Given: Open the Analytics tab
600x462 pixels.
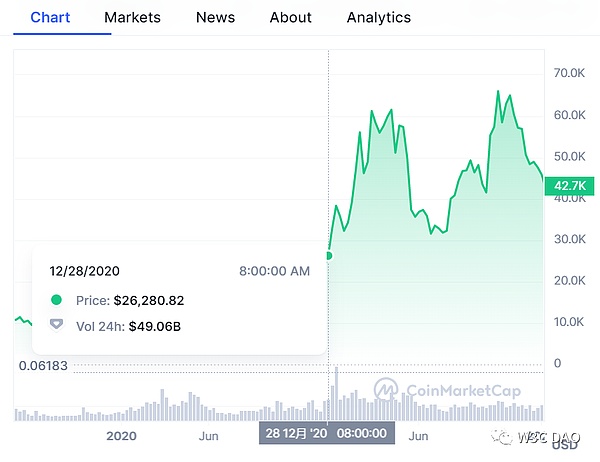Looking at the screenshot, I should click(x=378, y=17).
